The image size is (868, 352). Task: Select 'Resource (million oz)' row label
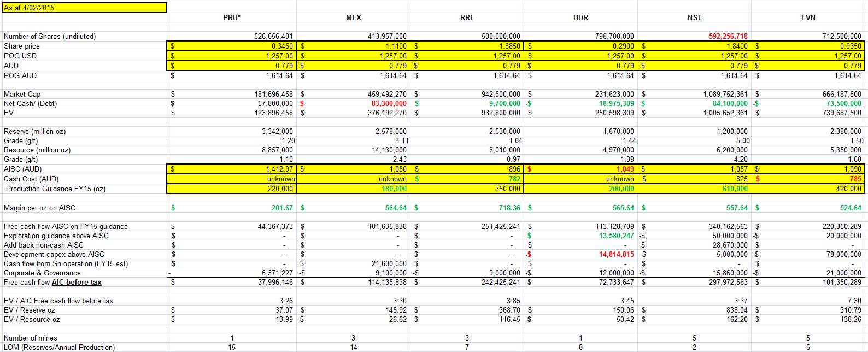[37, 150]
